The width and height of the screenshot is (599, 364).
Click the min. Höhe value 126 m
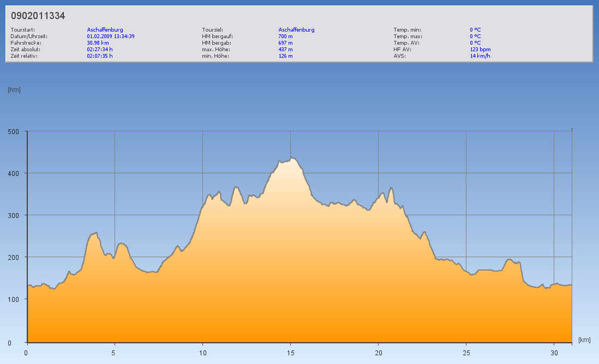tap(285, 56)
